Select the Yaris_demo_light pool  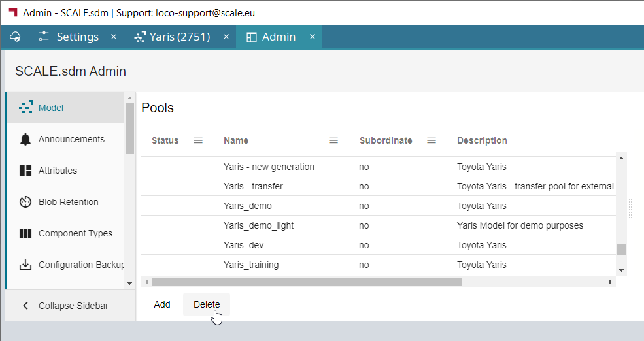[379, 225]
